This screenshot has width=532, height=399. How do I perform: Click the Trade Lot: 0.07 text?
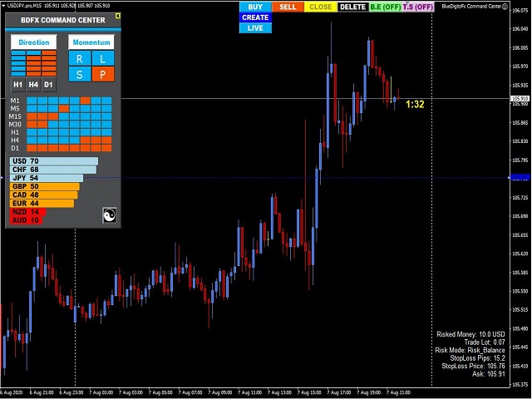point(485,342)
